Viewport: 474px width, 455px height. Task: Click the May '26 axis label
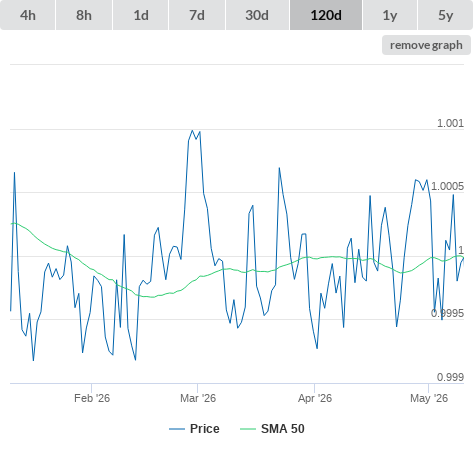point(429,398)
